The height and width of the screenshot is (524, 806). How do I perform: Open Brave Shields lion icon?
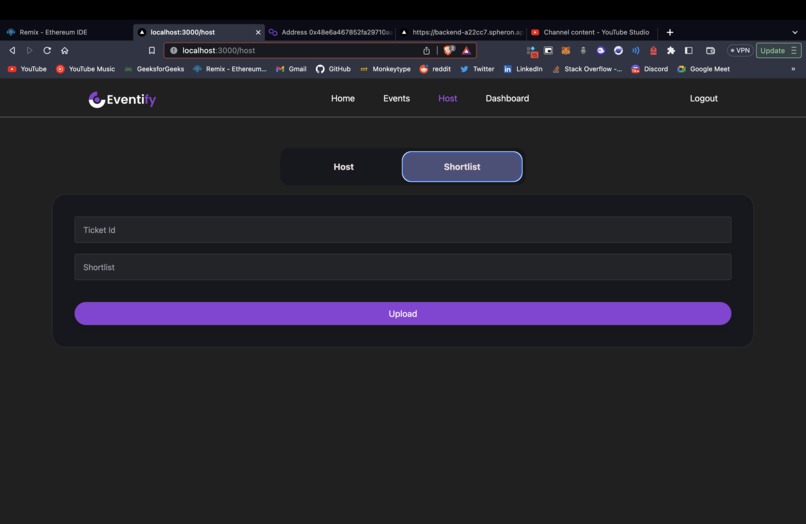[x=449, y=50]
